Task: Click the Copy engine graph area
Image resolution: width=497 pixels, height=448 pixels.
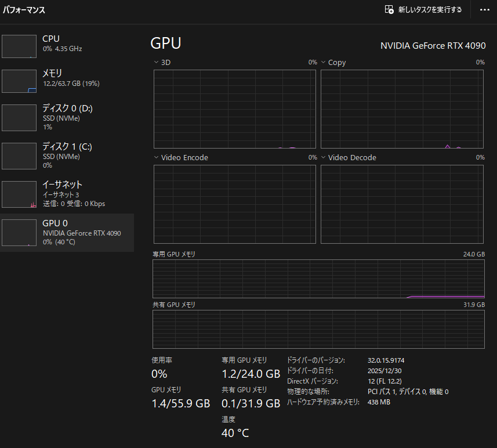Action: coord(402,109)
